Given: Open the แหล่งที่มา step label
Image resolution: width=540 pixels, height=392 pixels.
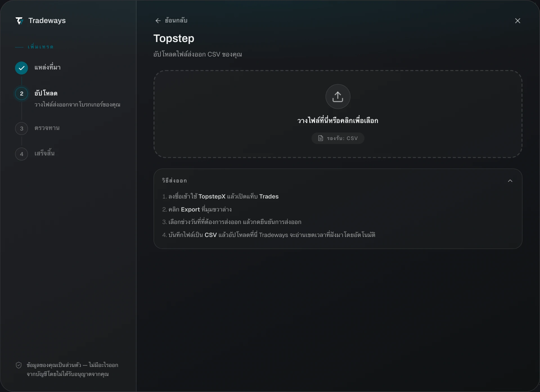Looking at the screenshot, I should tap(48, 67).
